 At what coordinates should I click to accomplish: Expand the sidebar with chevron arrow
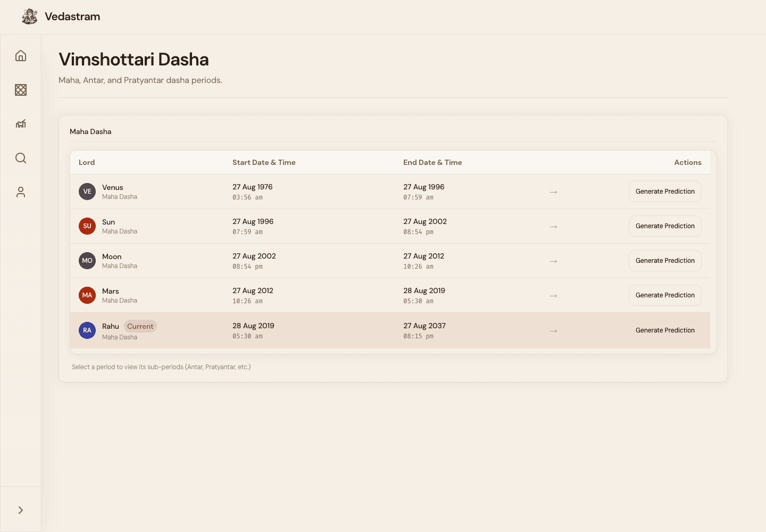click(21, 510)
